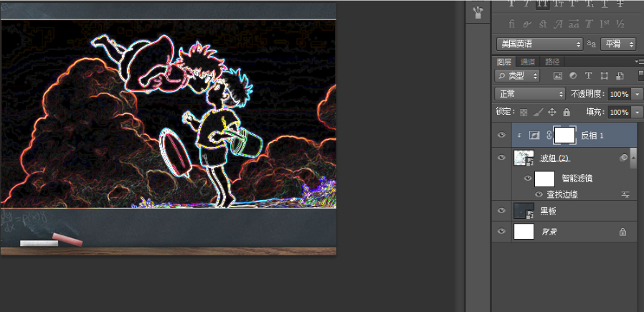This screenshot has height=312, width=644.
Task: Open the Layers panel flyout menu
Action: pyautogui.click(x=640, y=62)
